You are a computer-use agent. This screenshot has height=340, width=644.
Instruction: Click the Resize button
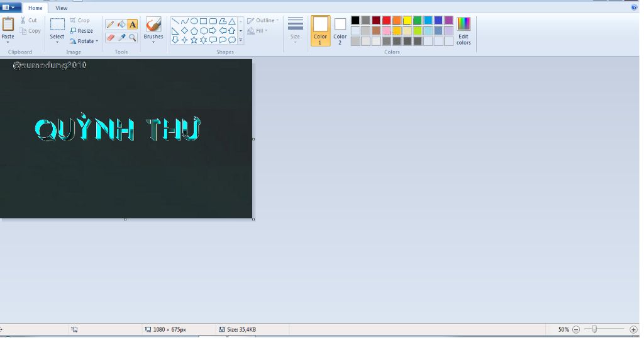coord(81,31)
